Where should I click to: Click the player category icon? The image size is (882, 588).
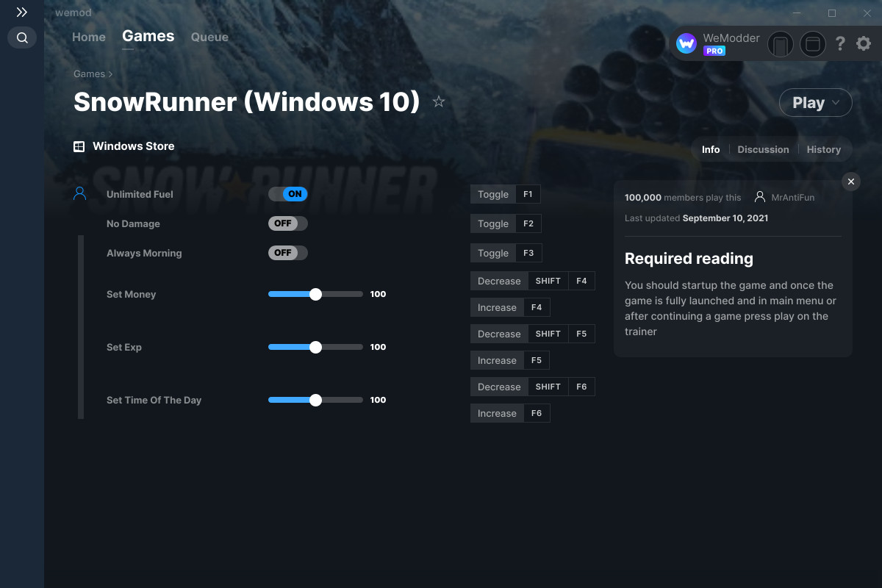(80, 193)
